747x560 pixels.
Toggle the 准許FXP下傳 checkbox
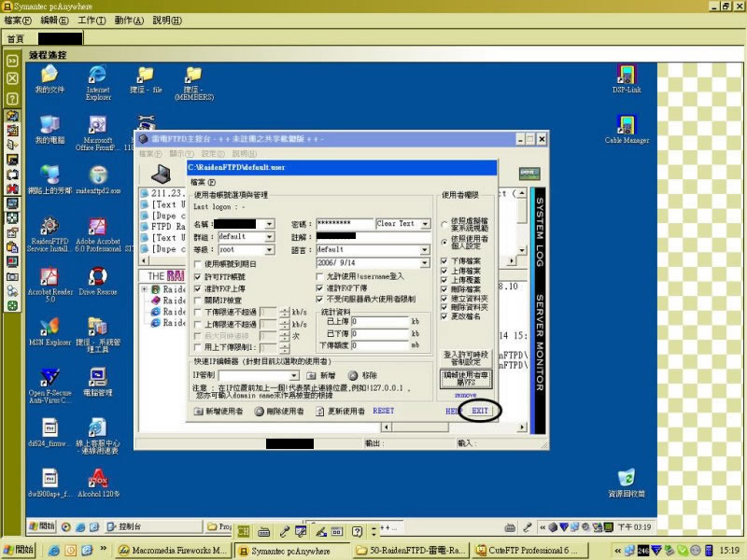point(319,288)
